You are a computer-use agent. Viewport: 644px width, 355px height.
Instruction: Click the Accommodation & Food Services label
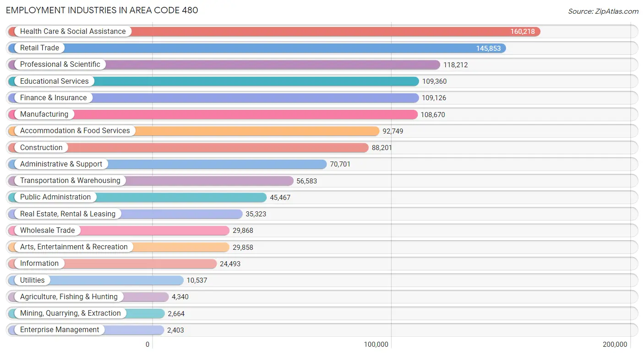click(75, 130)
